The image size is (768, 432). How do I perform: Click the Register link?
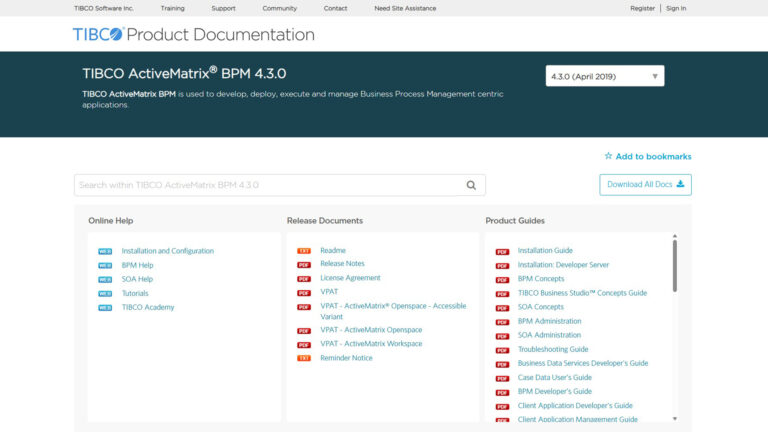[643, 8]
